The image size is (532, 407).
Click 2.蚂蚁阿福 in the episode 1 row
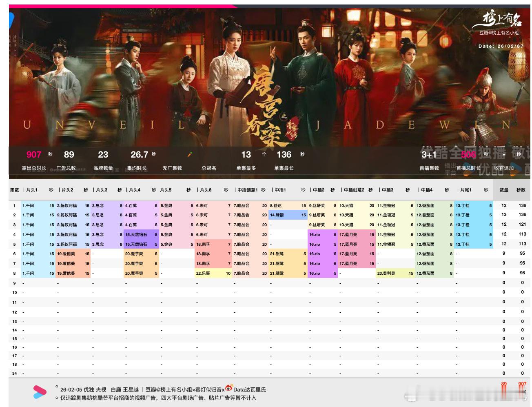pos(67,205)
